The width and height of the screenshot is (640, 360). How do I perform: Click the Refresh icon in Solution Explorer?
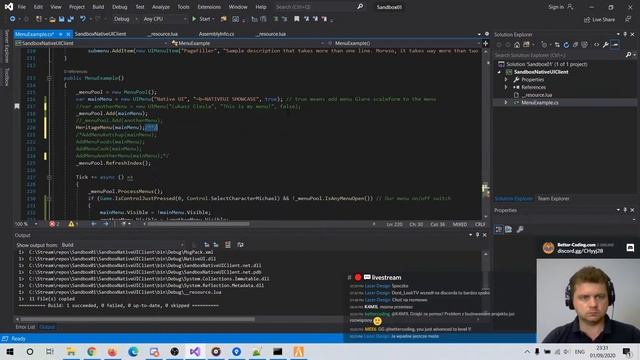pos(566,45)
